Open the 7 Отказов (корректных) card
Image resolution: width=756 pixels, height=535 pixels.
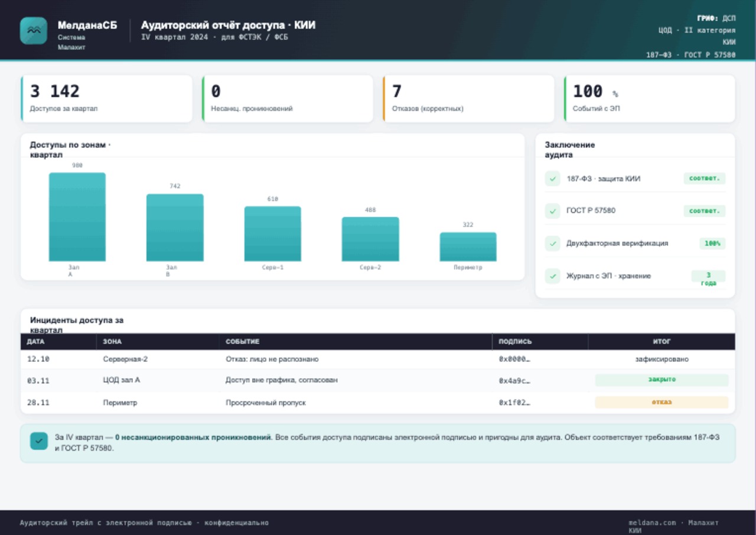tap(468, 98)
